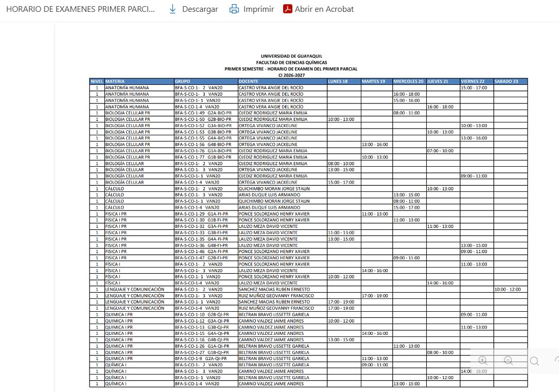Click the 07:00 - 10:00 time for G1A-BIO-PR
This screenshot has height=392, width=559.
[440, 151]
